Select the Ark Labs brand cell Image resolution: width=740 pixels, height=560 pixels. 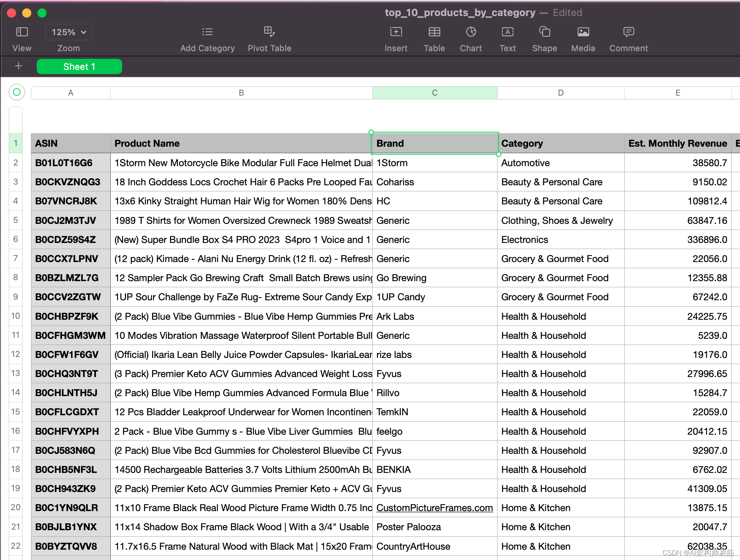435,316
